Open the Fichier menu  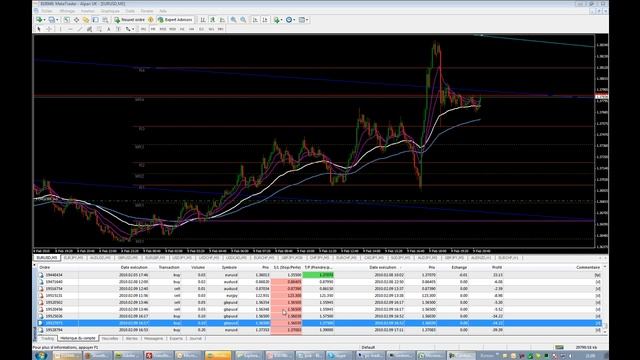pos(46,11)
